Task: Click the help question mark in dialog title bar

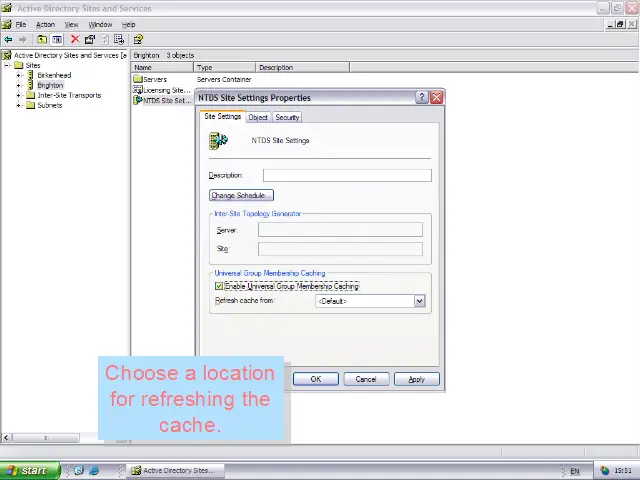Action: click(422, 98)
